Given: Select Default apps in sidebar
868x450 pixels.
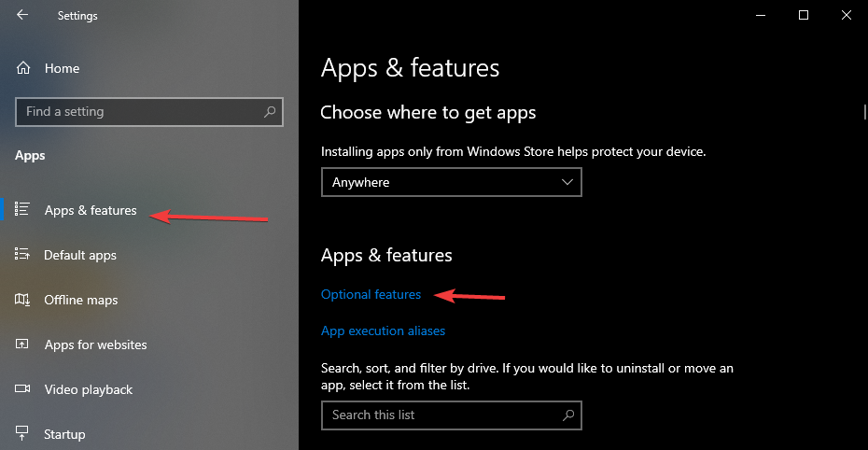Looking at the screenshot, I should point(80,255).
